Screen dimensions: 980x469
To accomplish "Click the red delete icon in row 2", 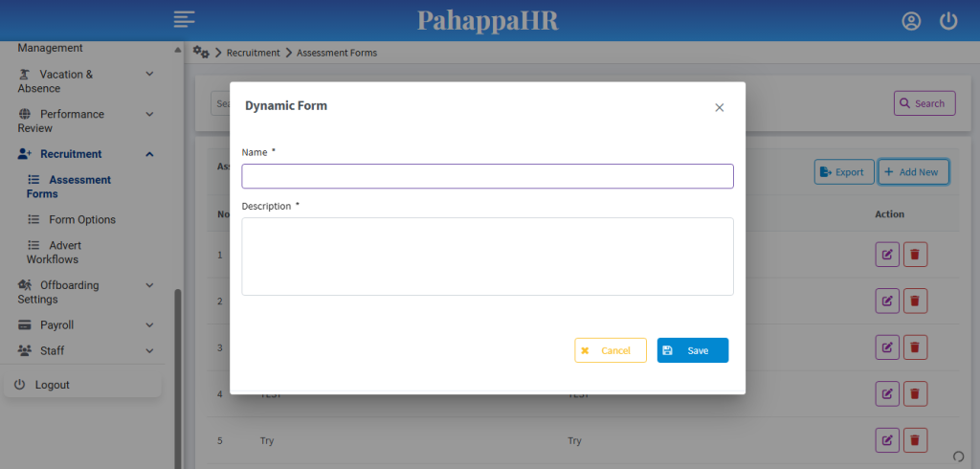I will click(x=915, y=301).
